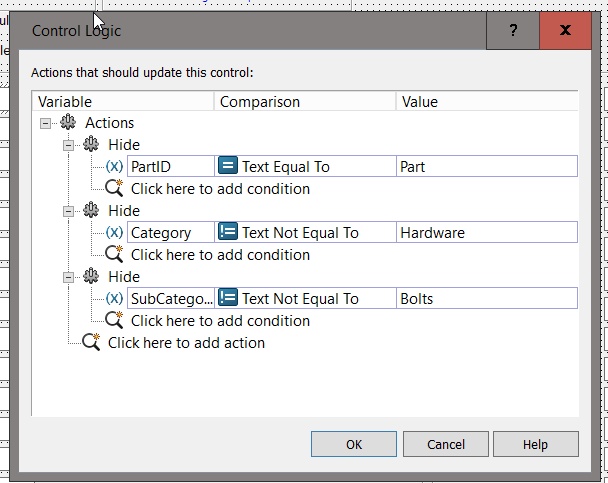This screenshot has height=483, width=608.
Task: Edit the Bolts value field
Action: tap(487, 298)
